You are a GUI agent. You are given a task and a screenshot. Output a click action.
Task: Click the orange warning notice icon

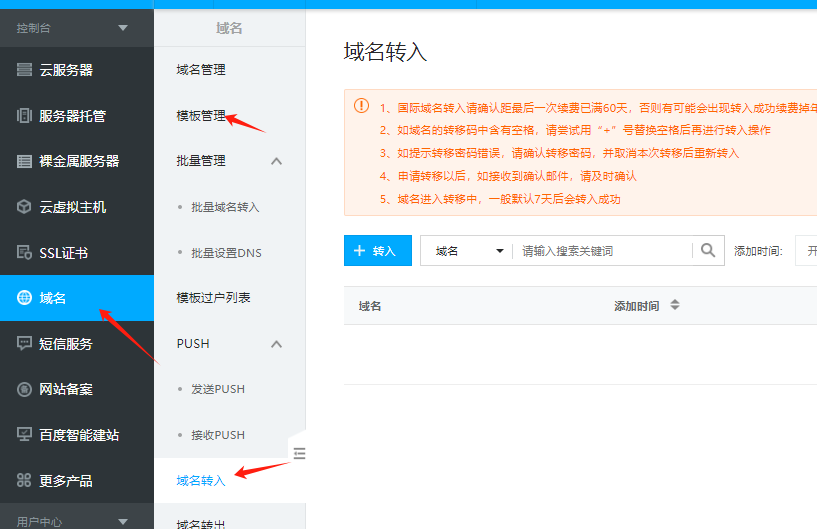point(361,106)
